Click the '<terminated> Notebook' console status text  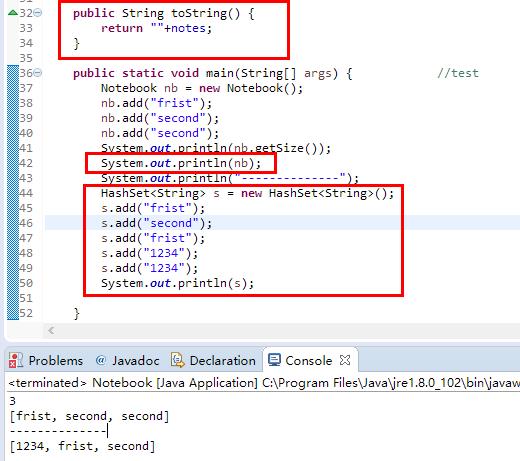80,383
